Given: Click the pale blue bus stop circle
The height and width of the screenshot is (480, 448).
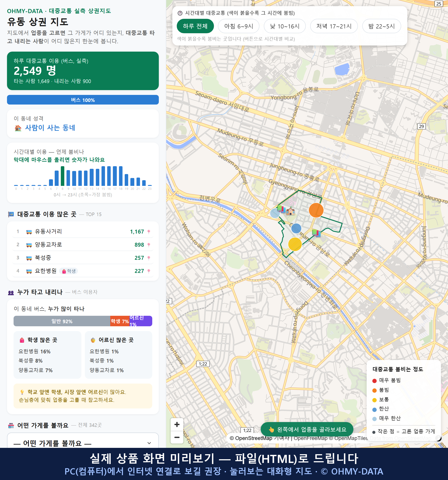Looking at the screenshot, I should point(275,213).
